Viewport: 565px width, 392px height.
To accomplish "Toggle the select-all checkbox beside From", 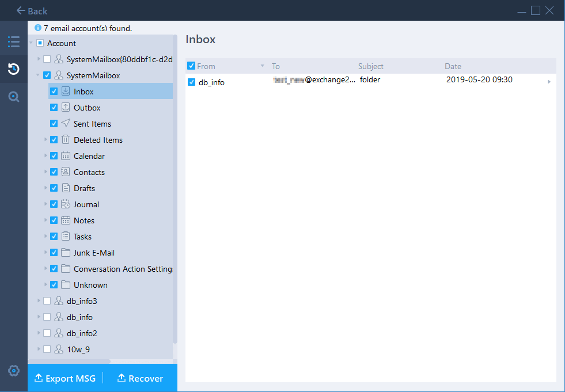I will pyautogui.click(x=192, y=66).
